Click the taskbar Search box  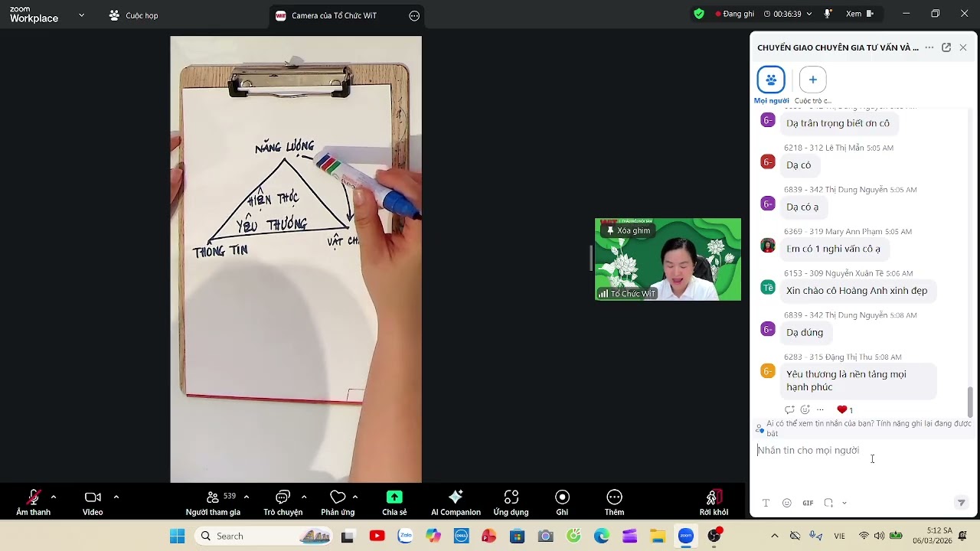(263, 536)
